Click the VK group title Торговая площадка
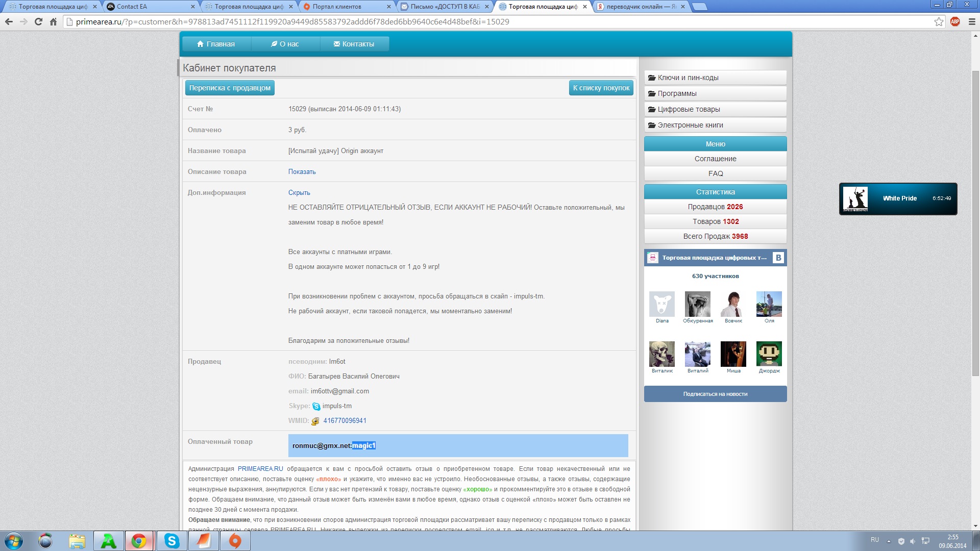 (x=714, y=258)
